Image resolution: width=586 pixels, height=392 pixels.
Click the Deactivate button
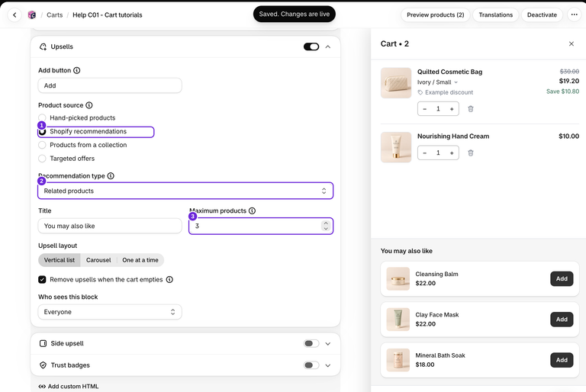pos(542,15)
